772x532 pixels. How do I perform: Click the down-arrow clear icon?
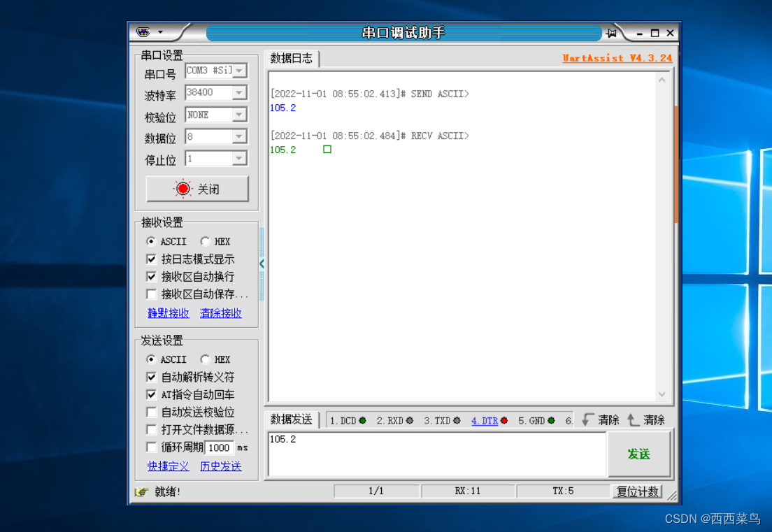[x=587, y=419]
